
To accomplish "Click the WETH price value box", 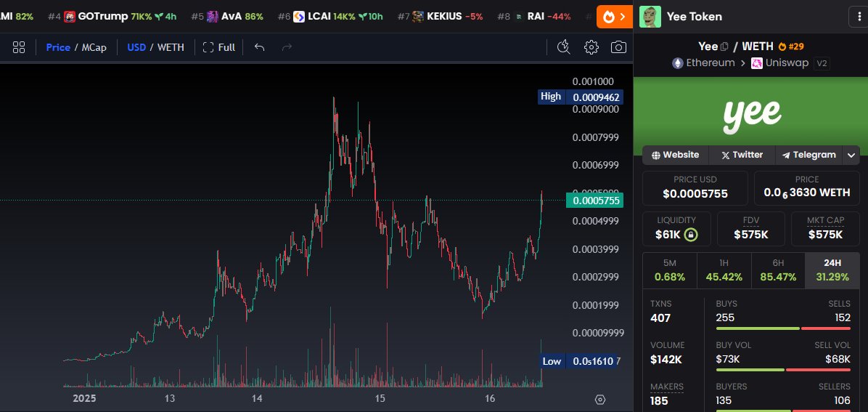I will tap(806, 187).
